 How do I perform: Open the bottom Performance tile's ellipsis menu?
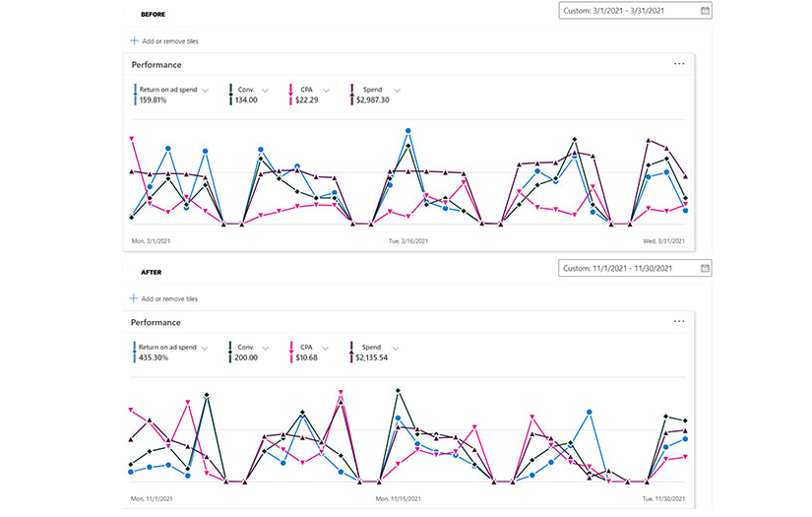pyautogui.click(x=679, y=322)
